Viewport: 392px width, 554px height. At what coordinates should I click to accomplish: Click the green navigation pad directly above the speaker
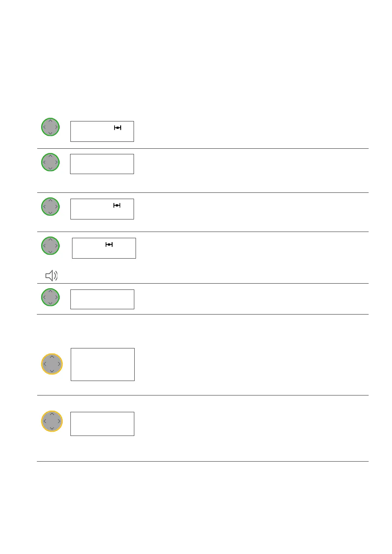50,246
